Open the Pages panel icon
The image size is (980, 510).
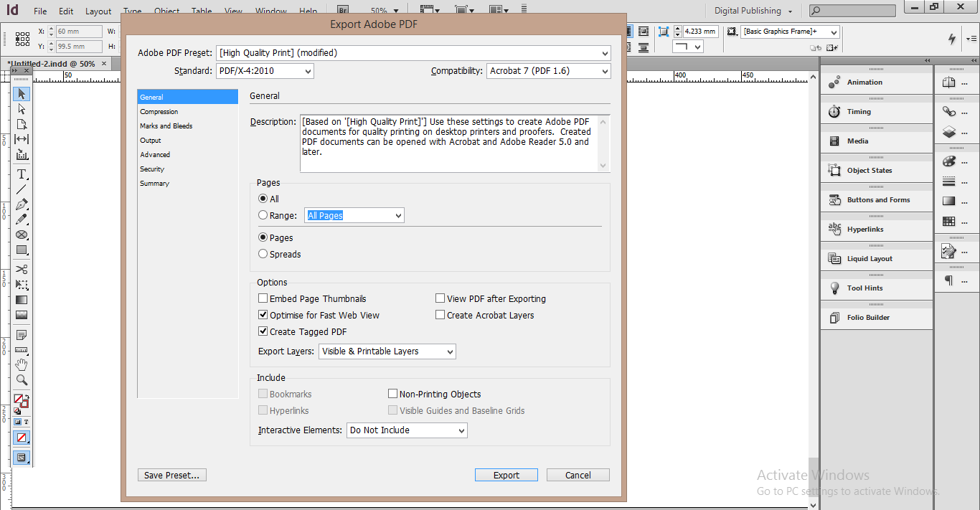click(x=949, y=82)
